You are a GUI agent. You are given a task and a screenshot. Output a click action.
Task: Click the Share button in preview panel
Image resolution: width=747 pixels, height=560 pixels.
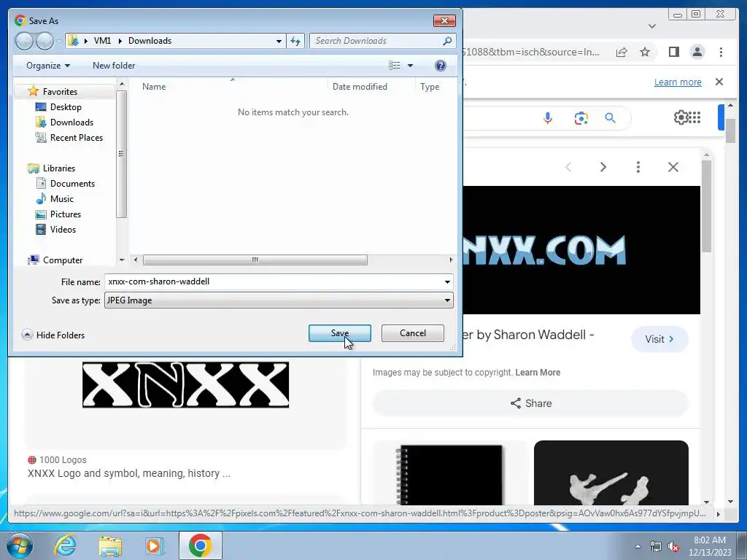coord(530,403)
